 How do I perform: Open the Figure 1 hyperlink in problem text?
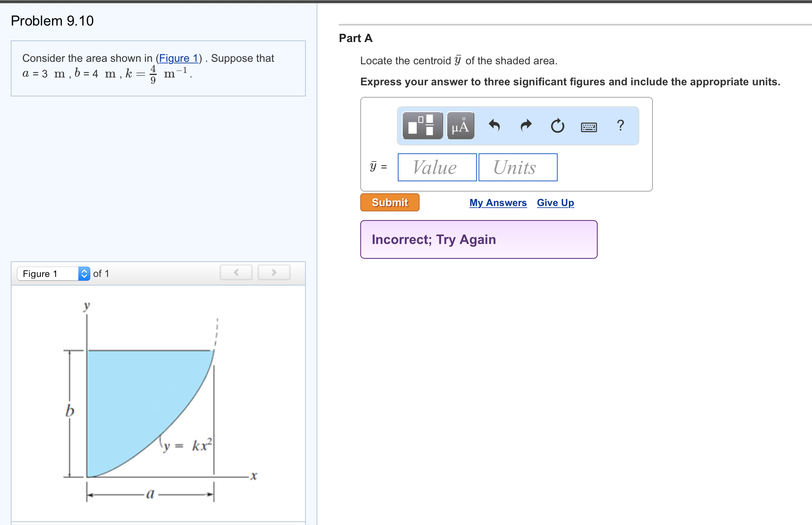tap(179, 58)
